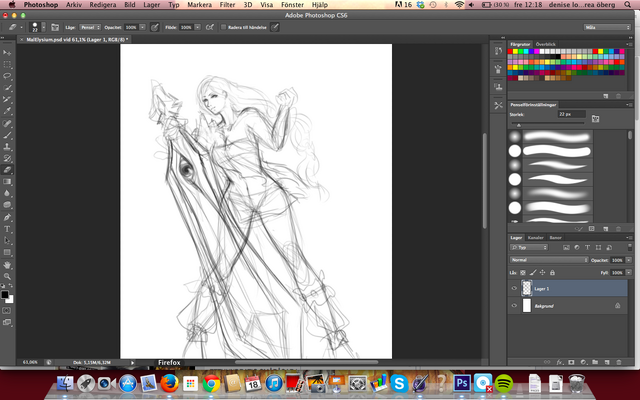Viewport: 640px width, 400px height.
Task: Switch to the Kanaler tab
Action: coord(536,238)
